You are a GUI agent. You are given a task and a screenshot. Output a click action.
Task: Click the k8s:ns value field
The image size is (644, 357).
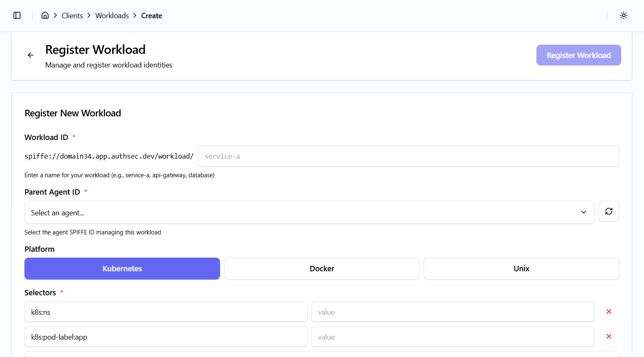pyautogui.click(x=452, y=312)
